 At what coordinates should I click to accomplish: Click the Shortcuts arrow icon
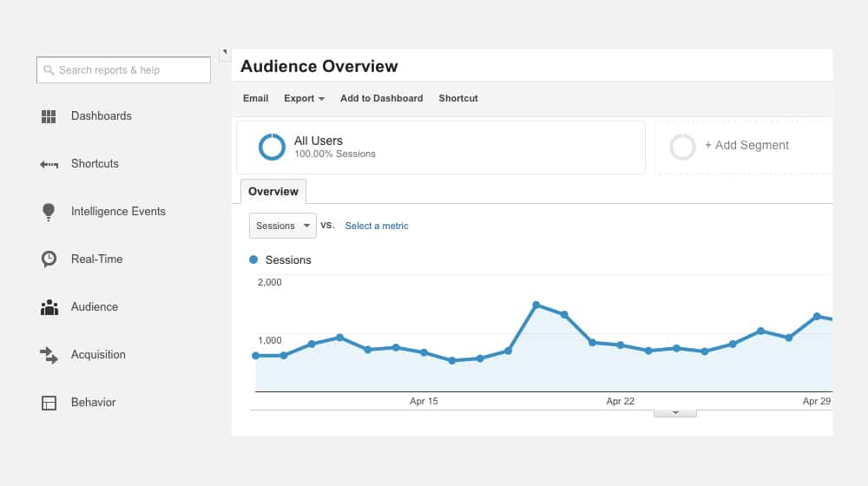49,164
